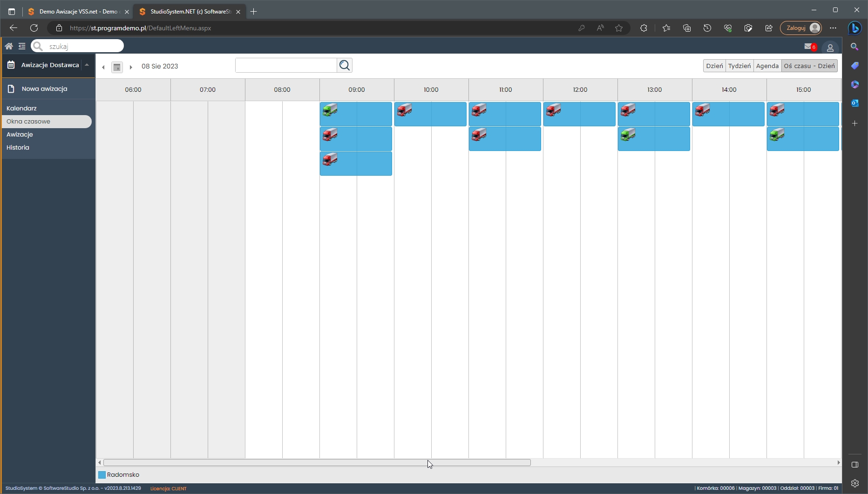Click the horizontal timeline scrollbar

pyautogui.click(x=317, y=463)
